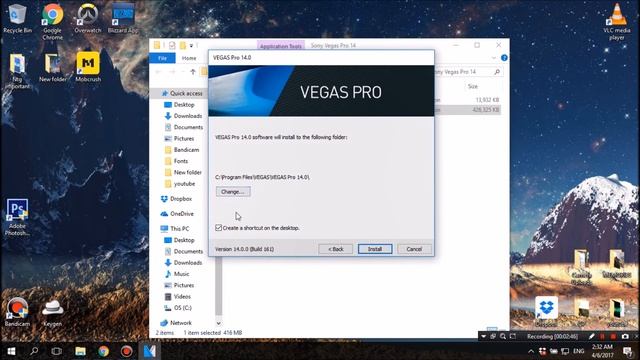Click the navigation pane scroll down arrow

tap(218, 323)
